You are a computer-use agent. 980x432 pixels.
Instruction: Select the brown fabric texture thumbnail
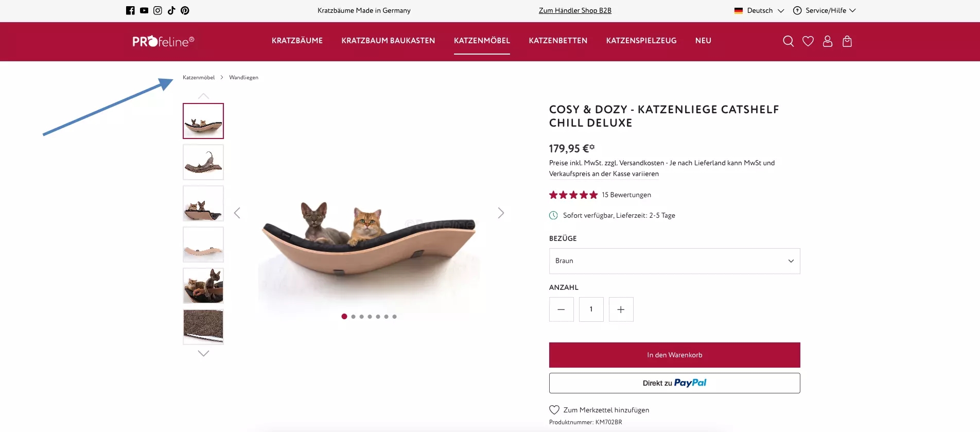click(x=203, y=327)
